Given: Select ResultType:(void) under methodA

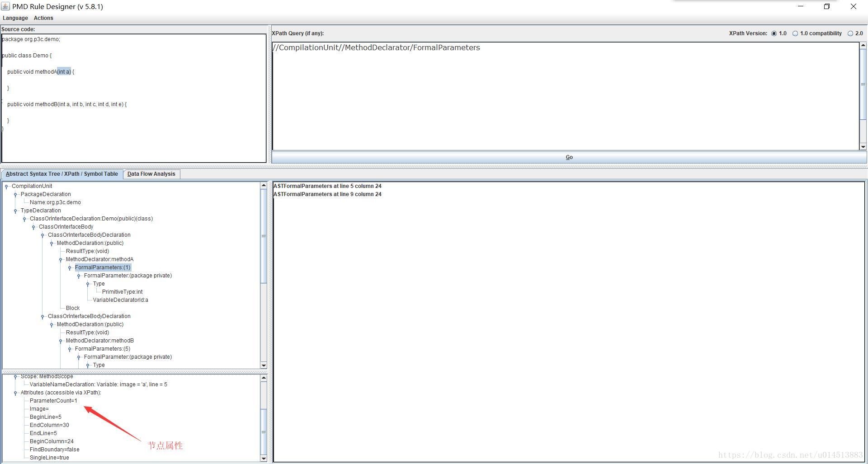Looking at the screenshot, I should pyautogui.click(x=87, y=251).
